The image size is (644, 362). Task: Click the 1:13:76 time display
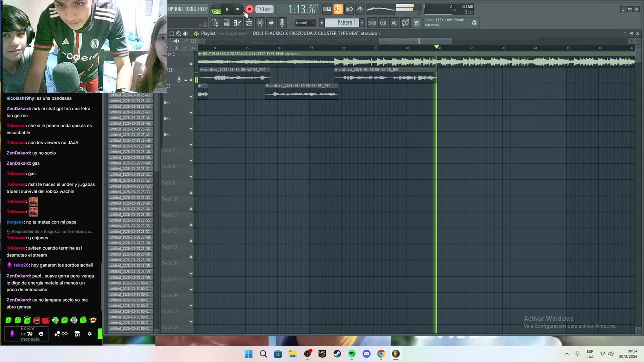(302, 9)
